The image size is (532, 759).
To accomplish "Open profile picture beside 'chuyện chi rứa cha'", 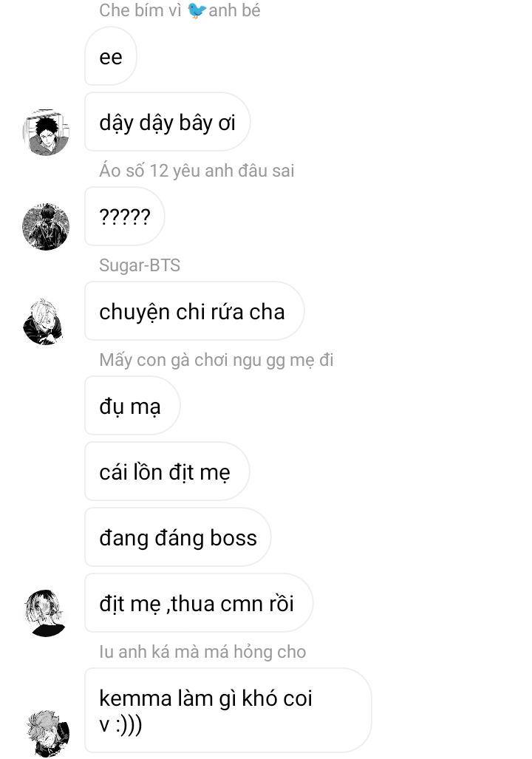I will [x=44, y=322].
